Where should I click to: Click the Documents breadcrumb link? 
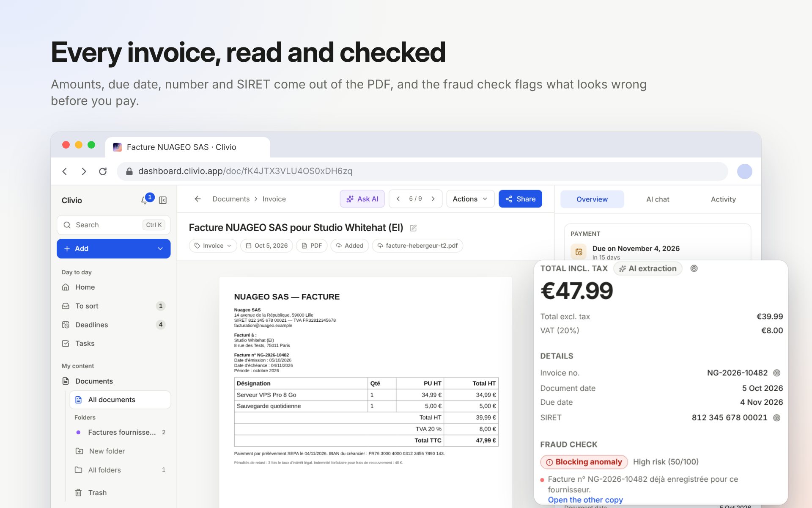(x=231, y=199)
